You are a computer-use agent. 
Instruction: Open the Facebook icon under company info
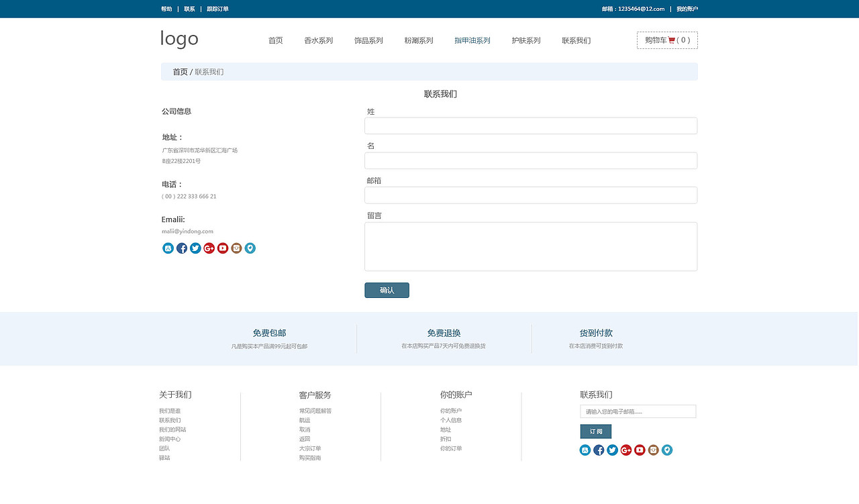[182, 248]
